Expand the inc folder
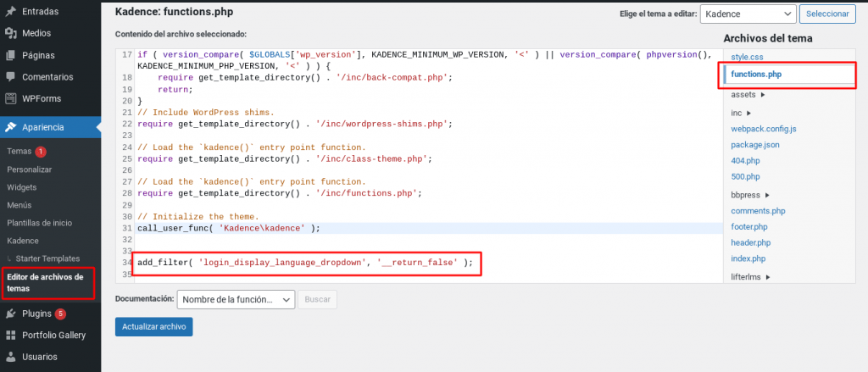This screenshot has height=372, width=868. [741, 113]
